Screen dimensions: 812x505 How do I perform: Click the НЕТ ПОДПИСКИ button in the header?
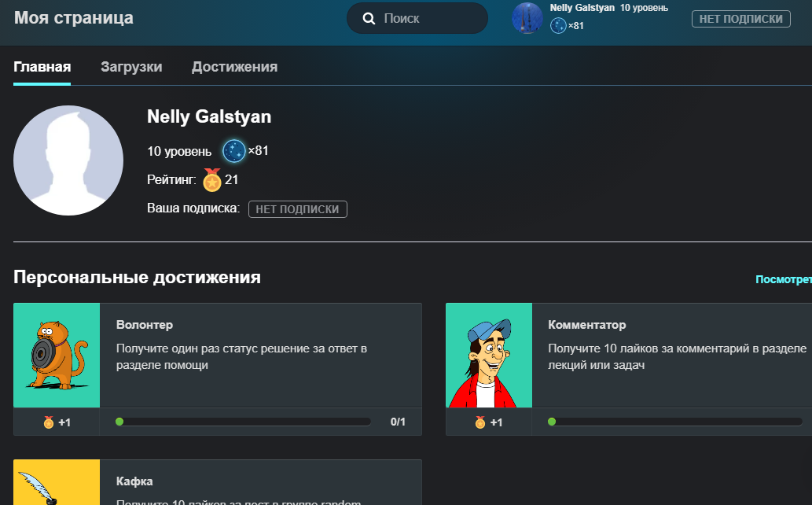coord(741,19)
